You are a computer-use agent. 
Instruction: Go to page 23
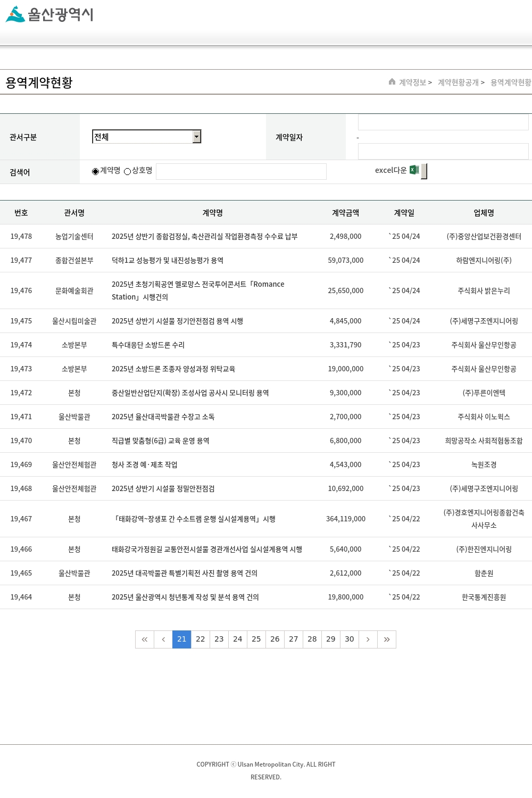tap(219, 639)
